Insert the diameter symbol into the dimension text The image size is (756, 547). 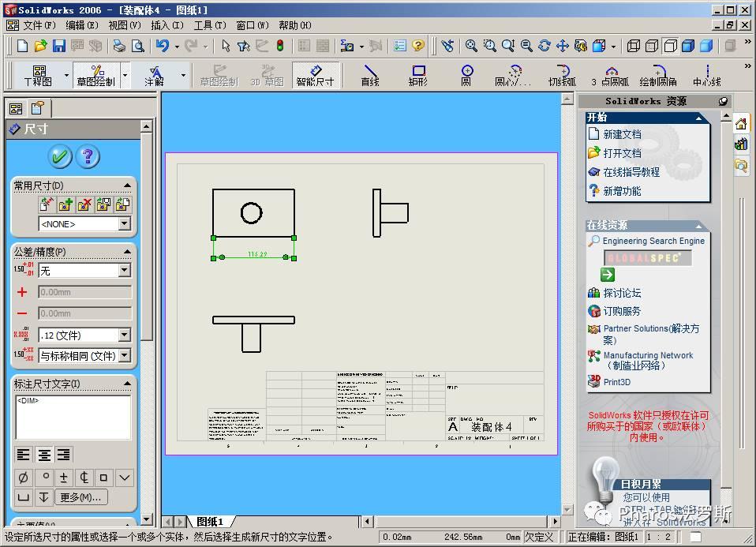point(23,478)
